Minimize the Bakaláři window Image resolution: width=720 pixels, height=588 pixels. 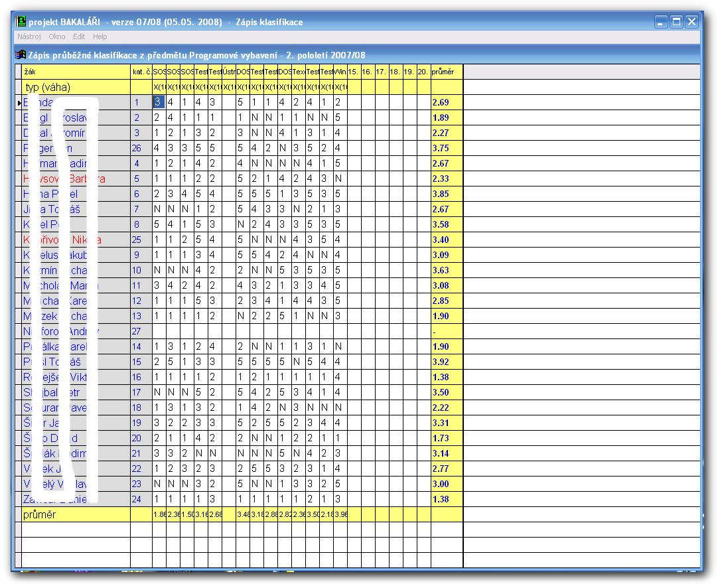pos(661,22)
